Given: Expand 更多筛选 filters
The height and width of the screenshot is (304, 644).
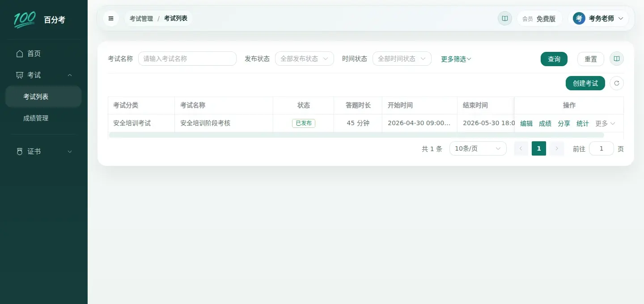Looking at the screenshot, I should click(x=456, y=59).
